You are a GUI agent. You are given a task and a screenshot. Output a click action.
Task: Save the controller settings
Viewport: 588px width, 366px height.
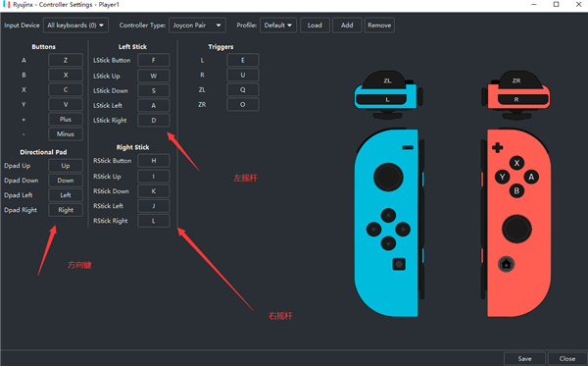(x=524, y=358)
